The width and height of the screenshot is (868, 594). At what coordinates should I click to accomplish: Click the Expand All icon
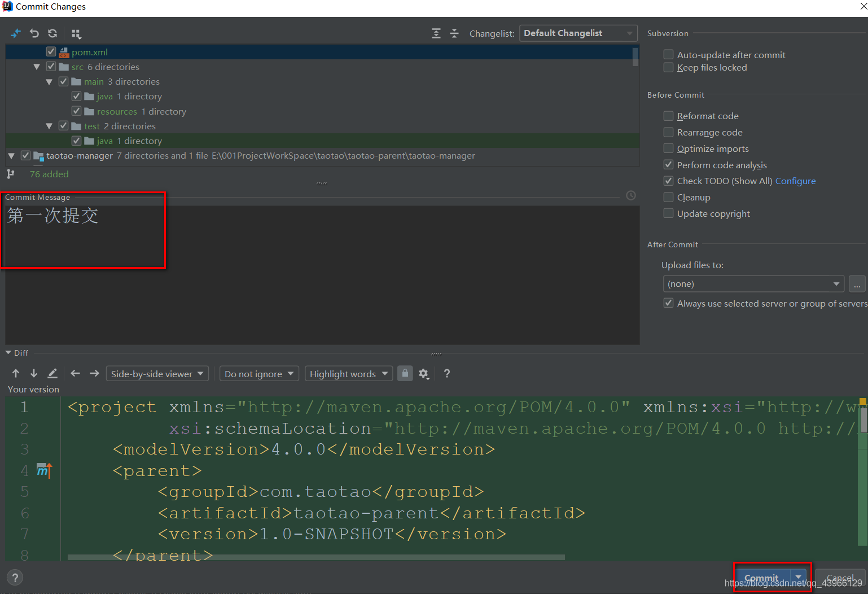pos(436,33)
